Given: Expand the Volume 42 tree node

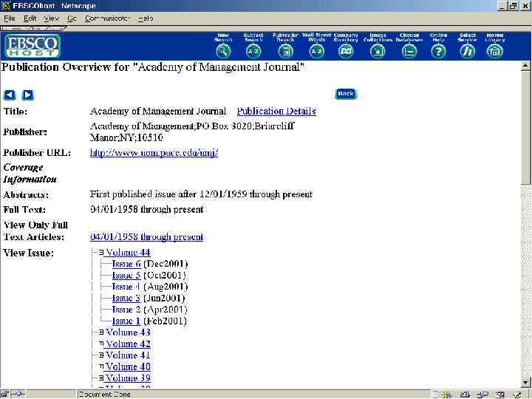Looking at the screenshot, I should (100, 344).
